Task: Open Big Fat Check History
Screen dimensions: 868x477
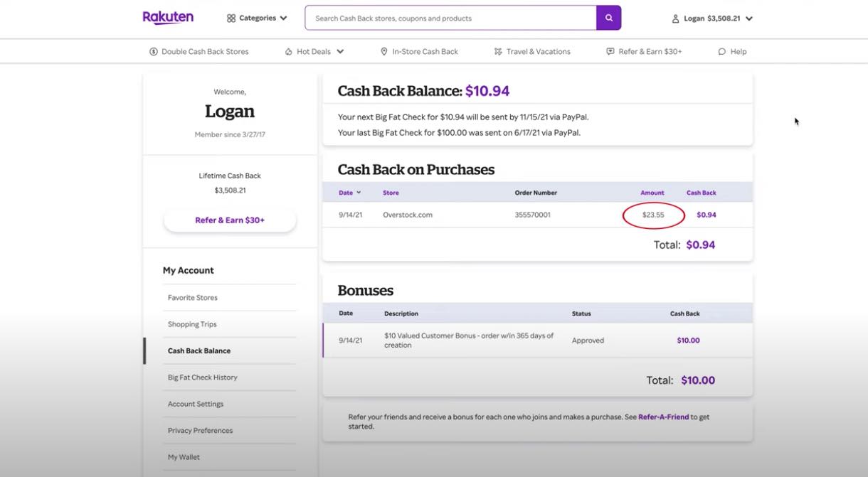Action: (203, 377)
